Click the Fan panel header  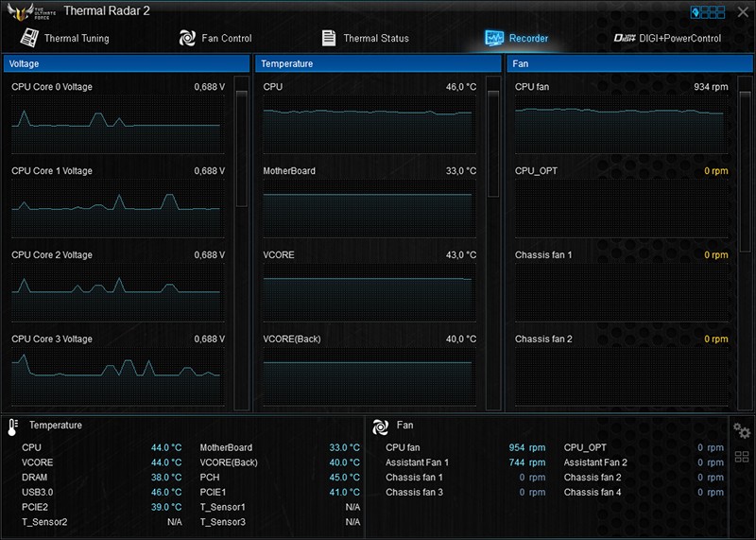click(x=629, y=63)
